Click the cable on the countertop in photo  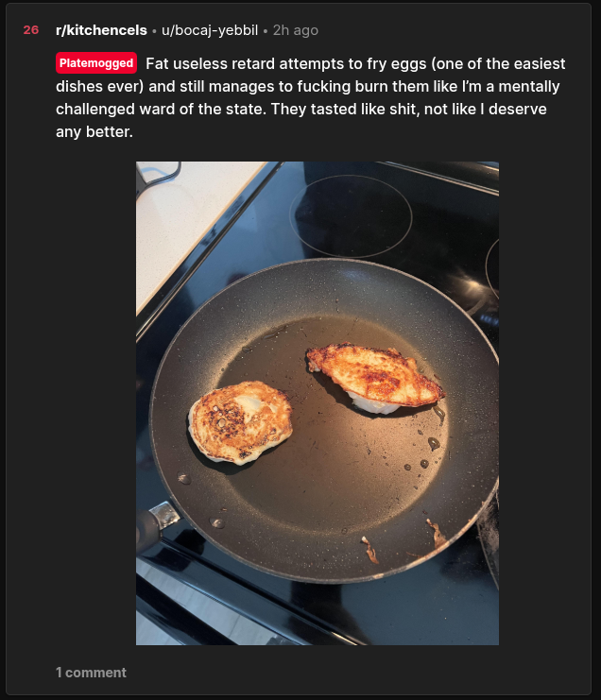159,177
